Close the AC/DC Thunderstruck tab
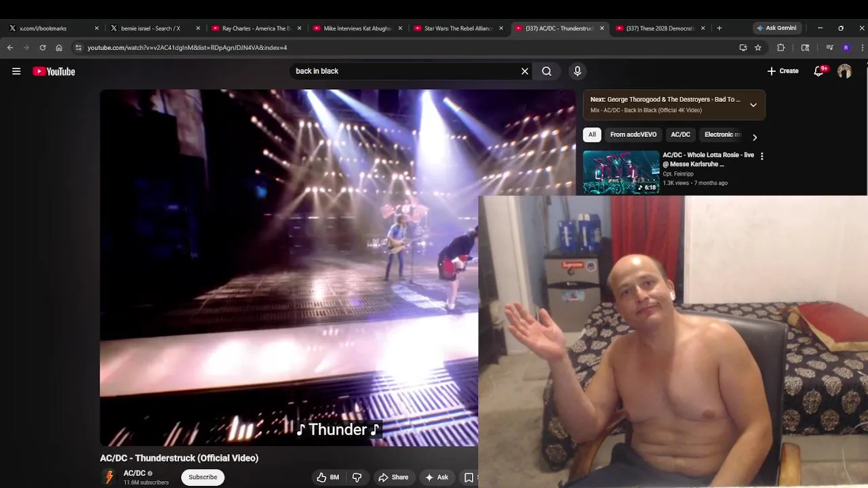 click(602, 28)
